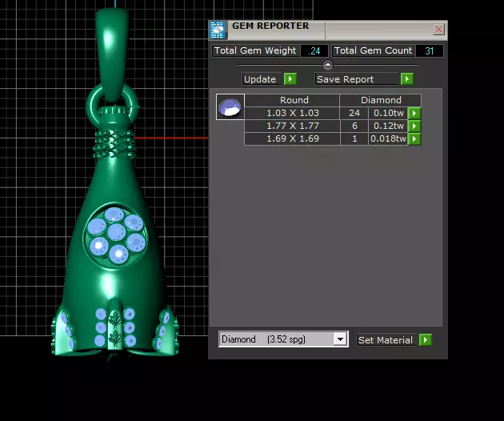The height and width of the screenshot is (421, 504).
Task: Click the GEM REPORTER title bar text
Action: [x=270, y=26]
